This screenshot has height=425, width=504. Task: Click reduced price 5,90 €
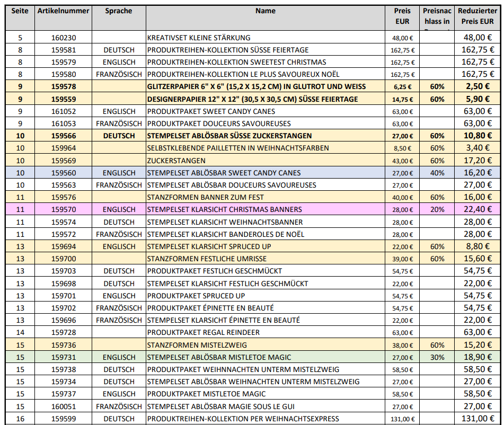click(x=478, y=99)
